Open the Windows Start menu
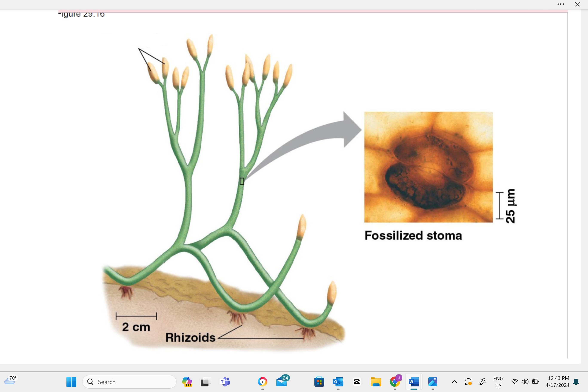 coord(71,382)
